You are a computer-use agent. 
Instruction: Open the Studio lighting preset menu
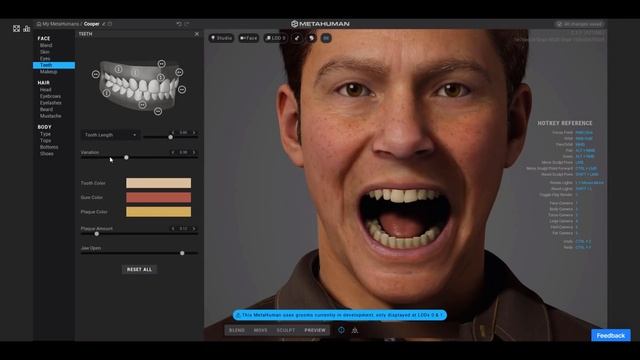(x=221, y=38)
